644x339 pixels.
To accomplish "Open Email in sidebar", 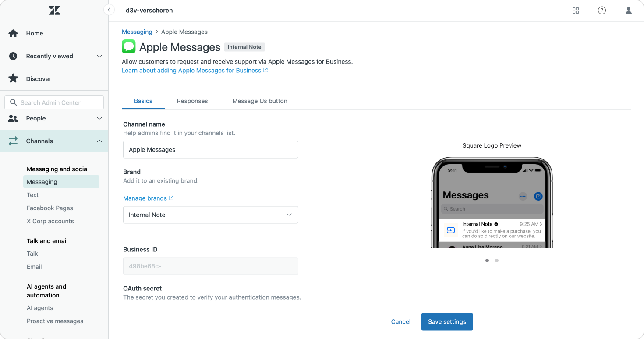I will (x=34, y=267).
